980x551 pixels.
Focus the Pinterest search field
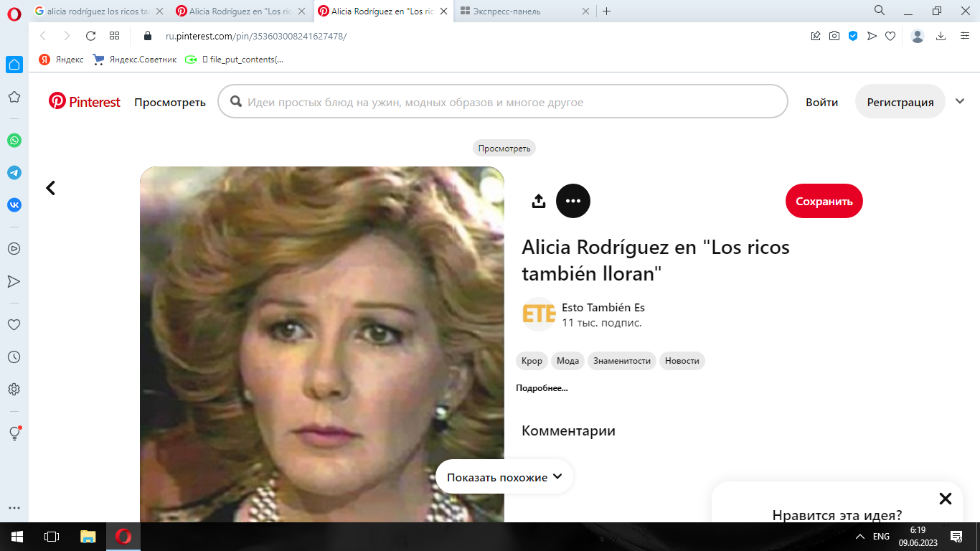(503, 102)
